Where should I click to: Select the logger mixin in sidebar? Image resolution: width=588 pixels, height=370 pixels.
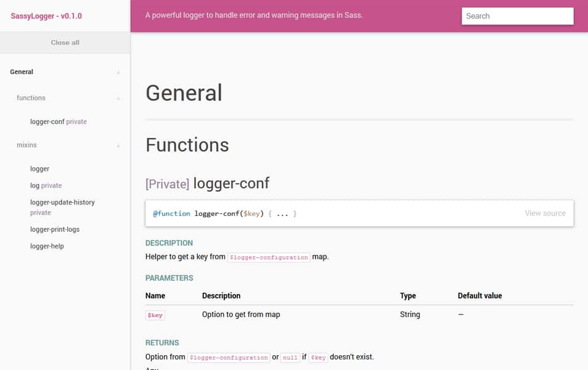click(39, 168)
